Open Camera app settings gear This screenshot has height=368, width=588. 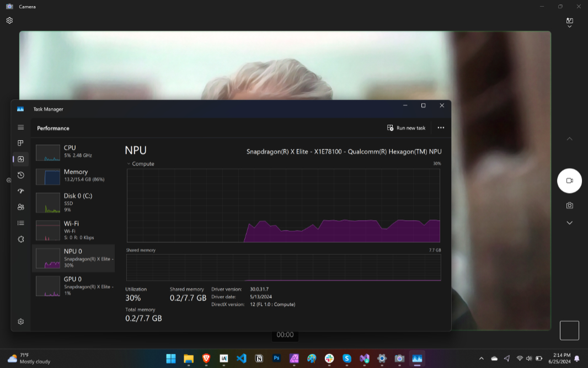pos(9,20)
